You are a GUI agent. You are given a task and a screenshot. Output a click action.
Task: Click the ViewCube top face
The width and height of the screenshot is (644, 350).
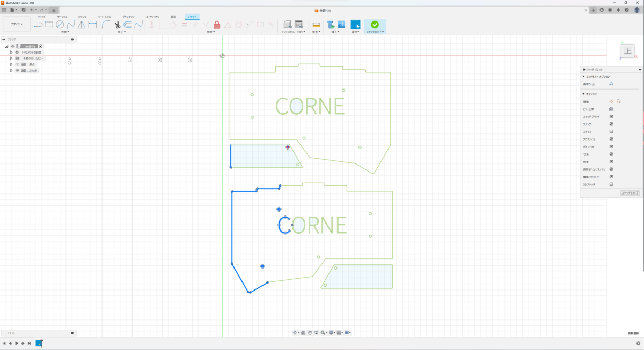(627, 50)
